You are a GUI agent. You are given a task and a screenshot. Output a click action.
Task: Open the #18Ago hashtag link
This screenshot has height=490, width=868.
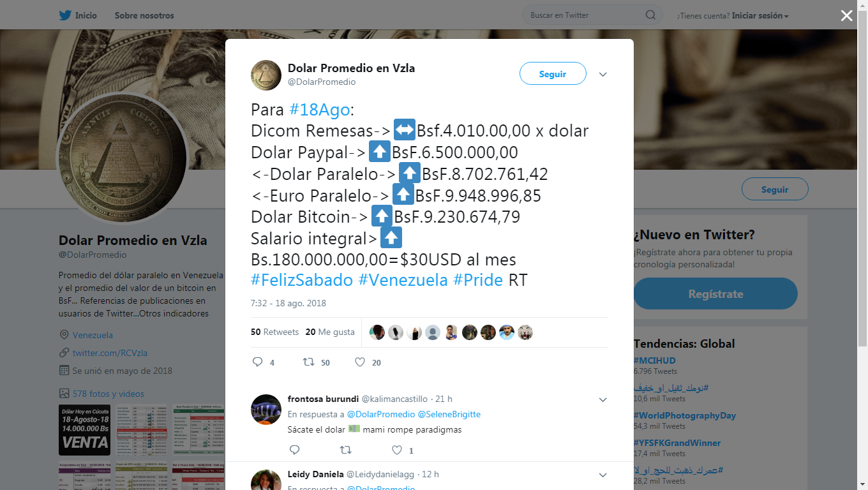point(320,109)
